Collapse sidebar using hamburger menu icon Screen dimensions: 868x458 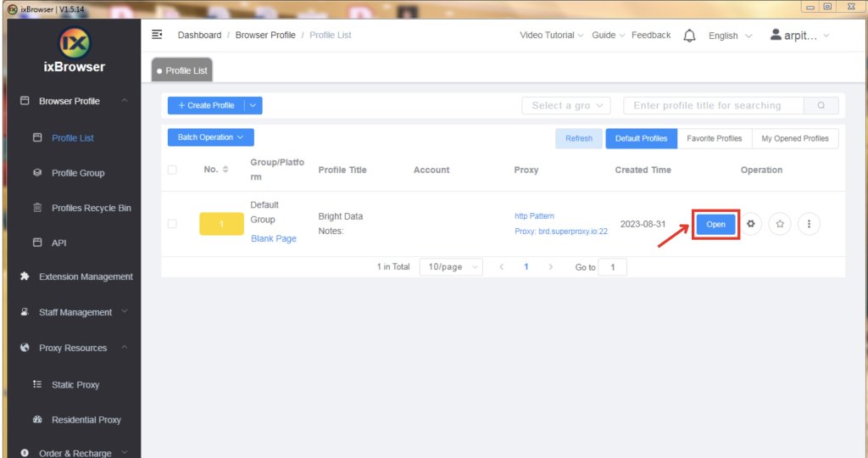pos(157,35)
